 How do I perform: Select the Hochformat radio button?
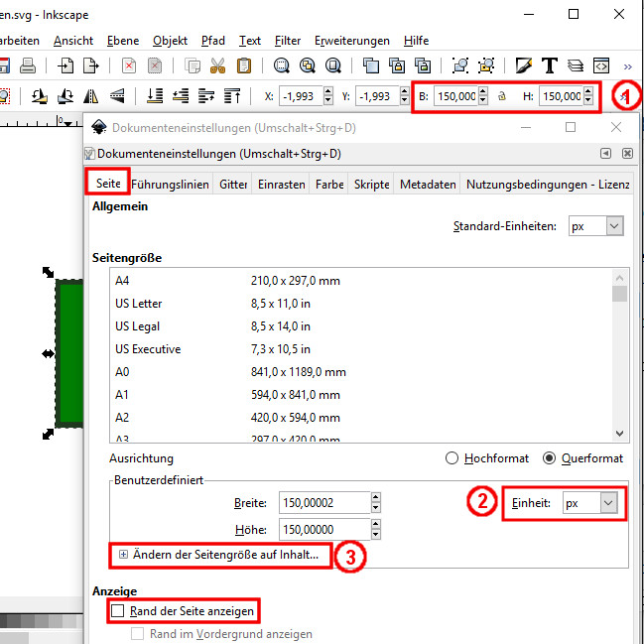coord(452,458)
